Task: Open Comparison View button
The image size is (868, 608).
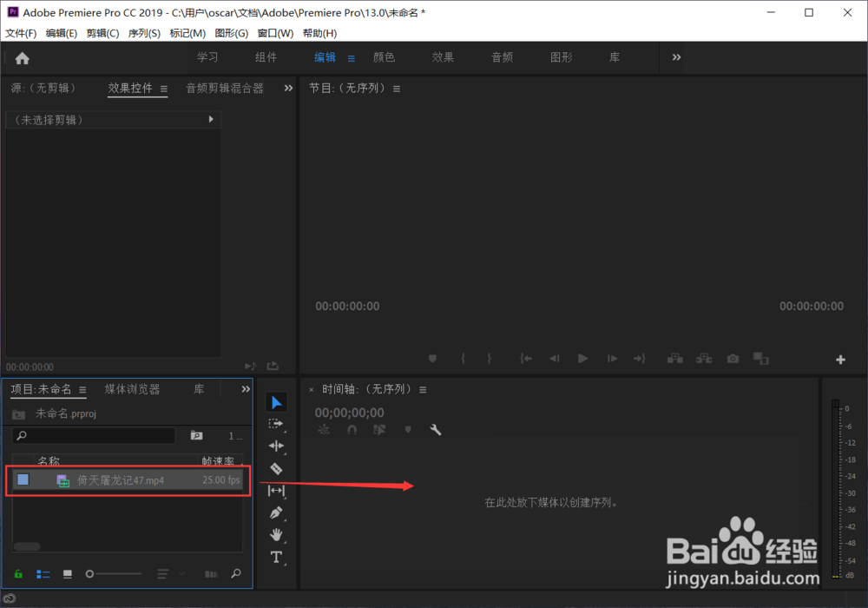Action: [761, 359]
